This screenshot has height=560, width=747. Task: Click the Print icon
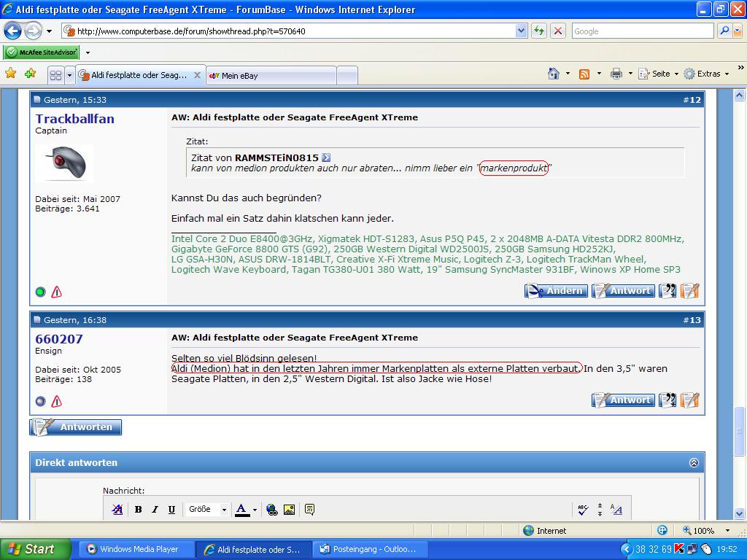click(616, 74)
